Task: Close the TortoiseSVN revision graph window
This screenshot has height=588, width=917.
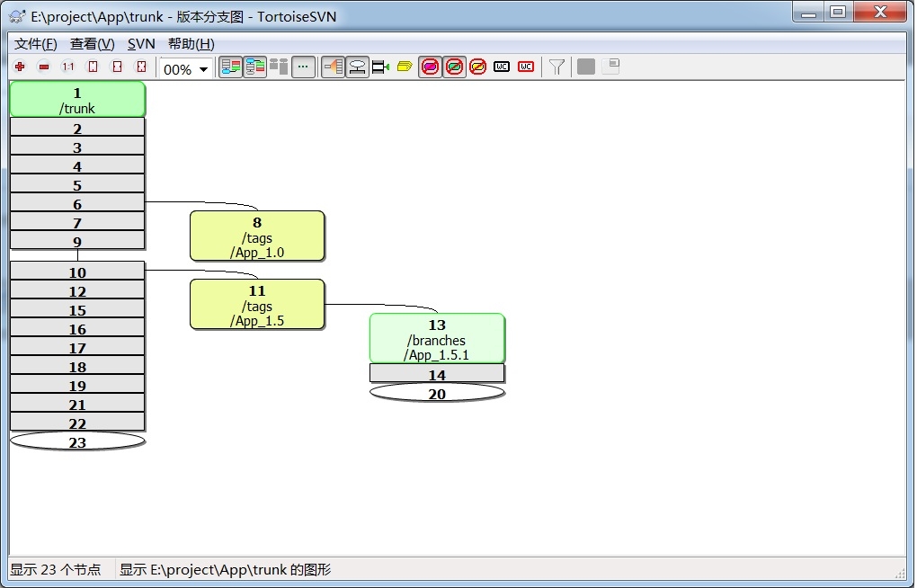Action: click(x=880, y=12)
